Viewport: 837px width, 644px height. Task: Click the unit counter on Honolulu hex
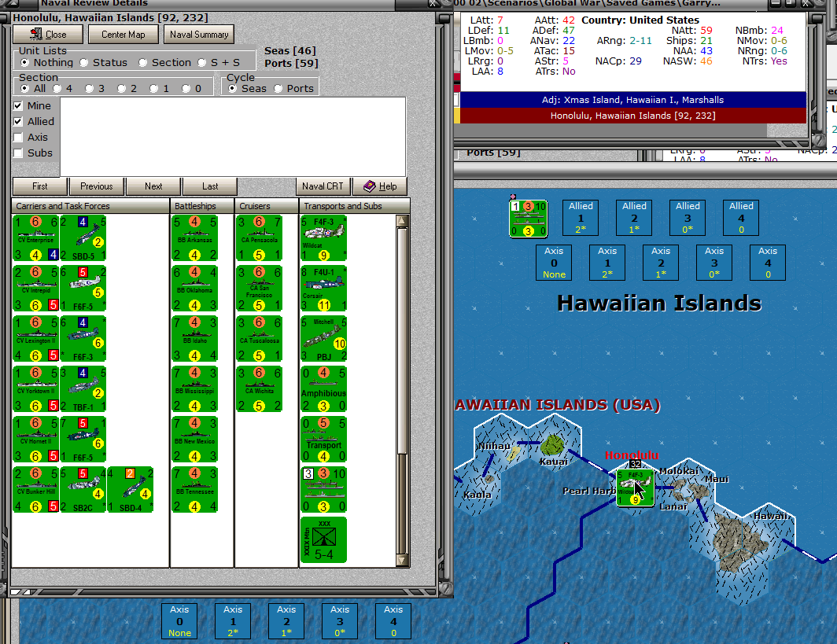click(635, 486)
